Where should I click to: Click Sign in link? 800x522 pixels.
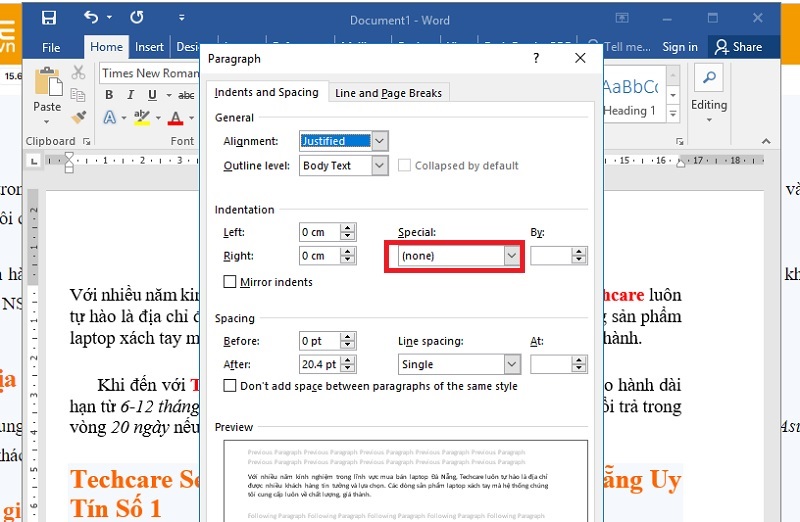pos(680,47)
